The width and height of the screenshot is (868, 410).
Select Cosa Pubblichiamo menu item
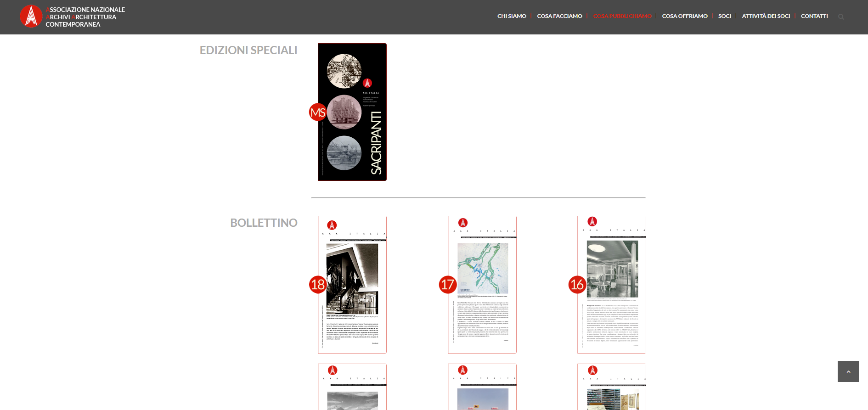click(622, 16)
